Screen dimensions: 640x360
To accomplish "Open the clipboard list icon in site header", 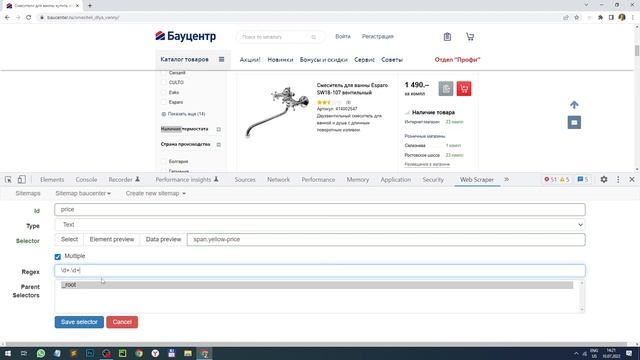I will click(x=447, y=37).
